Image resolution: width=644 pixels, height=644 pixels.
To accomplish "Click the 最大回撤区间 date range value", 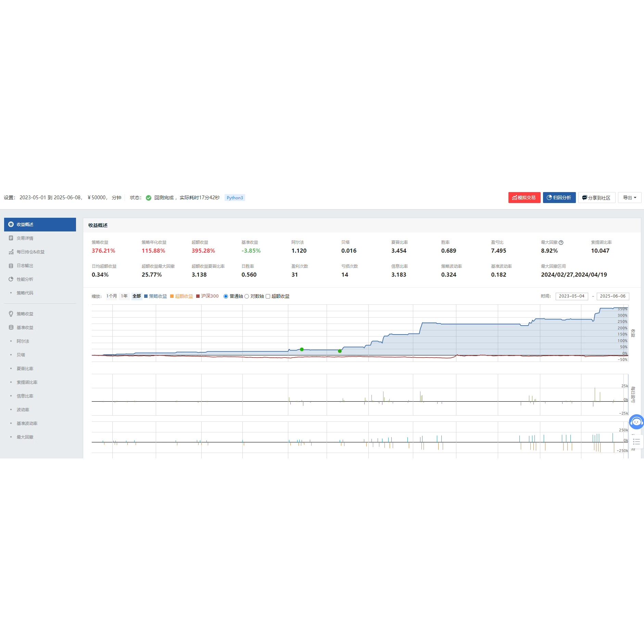I will (574, 275).
